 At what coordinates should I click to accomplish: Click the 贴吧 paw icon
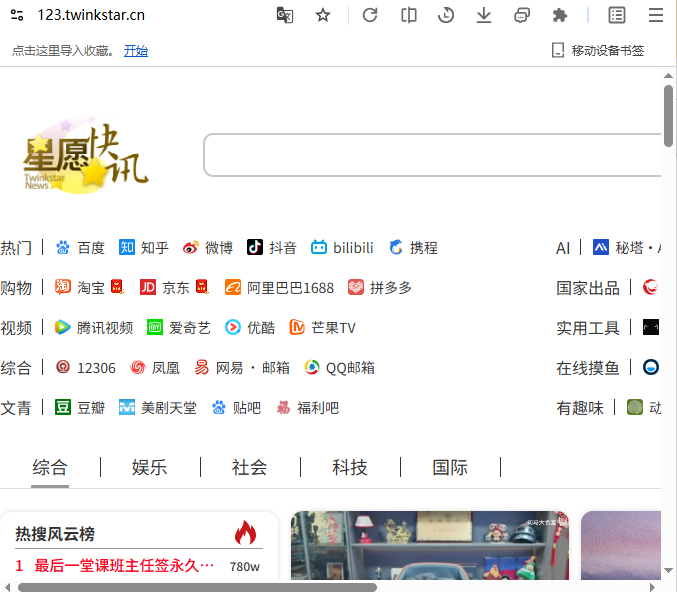coord(219,407)
